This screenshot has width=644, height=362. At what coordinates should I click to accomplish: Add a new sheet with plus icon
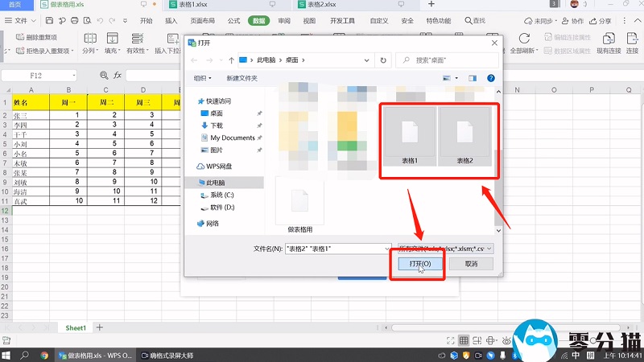pyautogui.click(x=100, y=328)
